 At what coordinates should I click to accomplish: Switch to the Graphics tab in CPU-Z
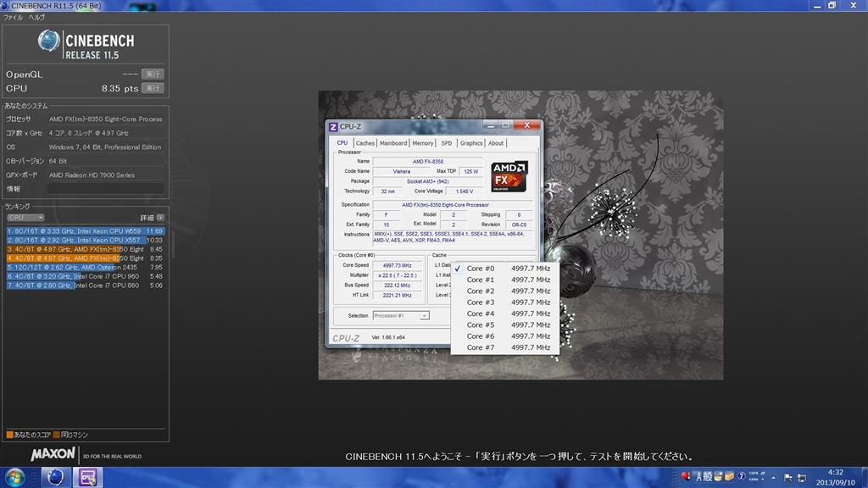click(x=471, y=142)
